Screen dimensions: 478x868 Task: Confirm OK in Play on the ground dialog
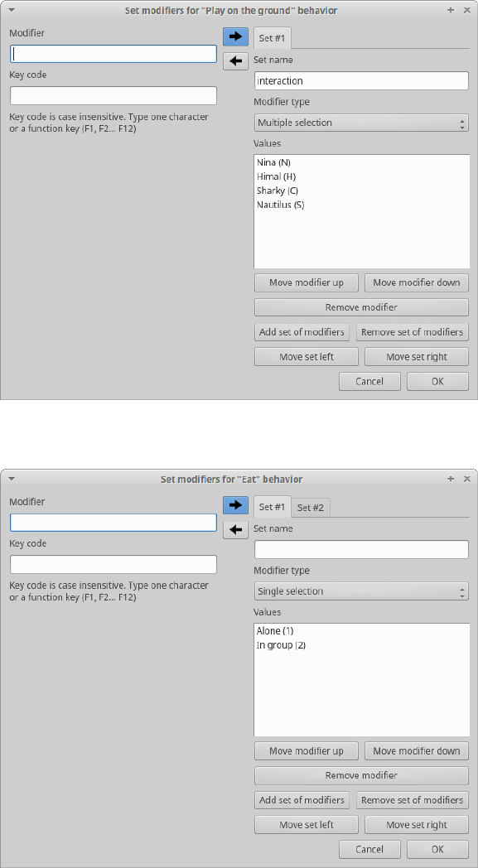437,382
